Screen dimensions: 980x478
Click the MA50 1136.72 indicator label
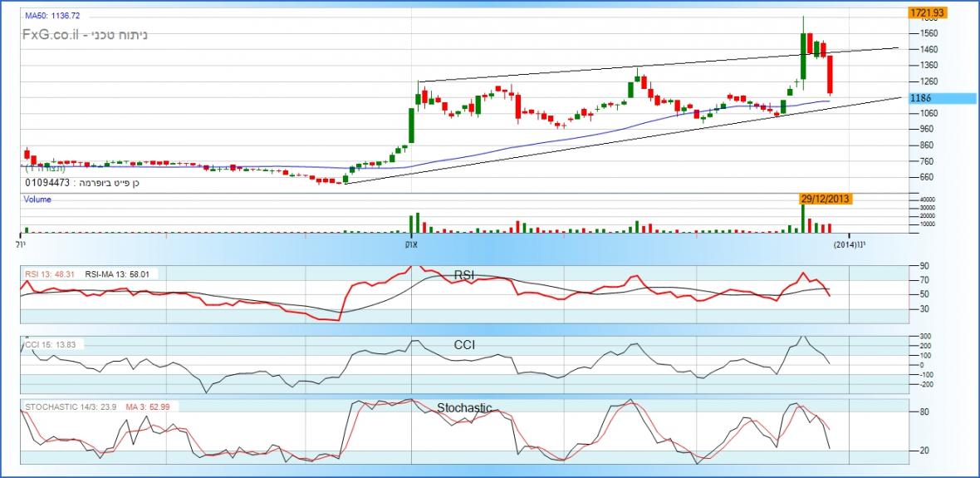(51, 16)
